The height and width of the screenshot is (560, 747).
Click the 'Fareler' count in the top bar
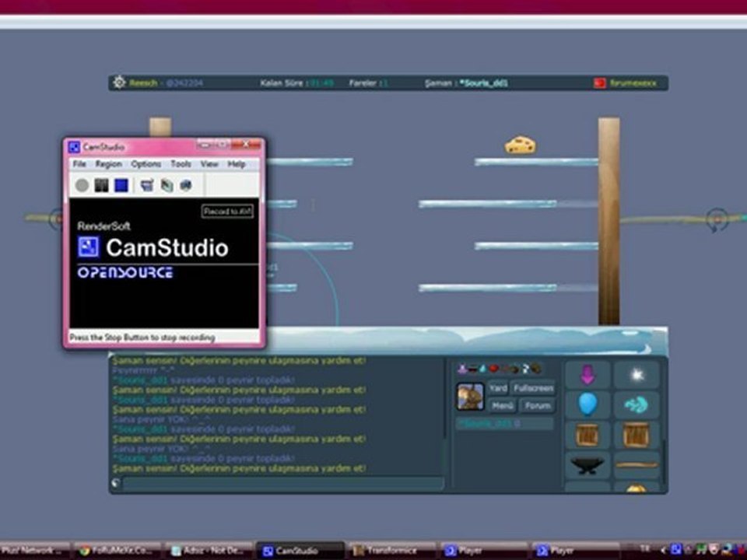coord(369,83)
